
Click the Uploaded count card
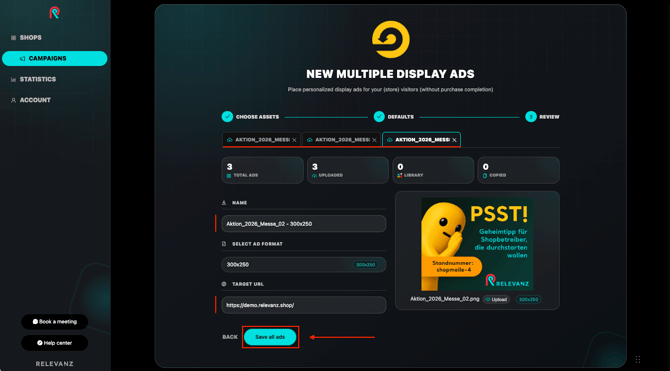click(348, 170)
